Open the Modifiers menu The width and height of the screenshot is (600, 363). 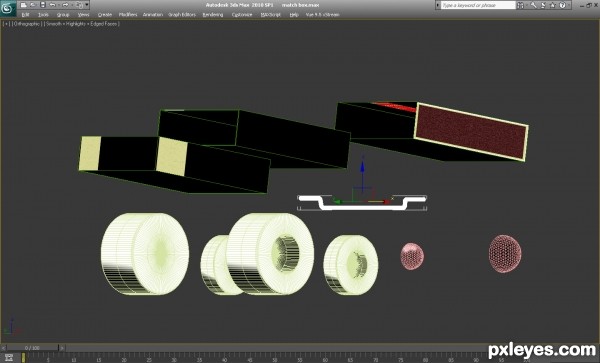click(x=128, y=15)
